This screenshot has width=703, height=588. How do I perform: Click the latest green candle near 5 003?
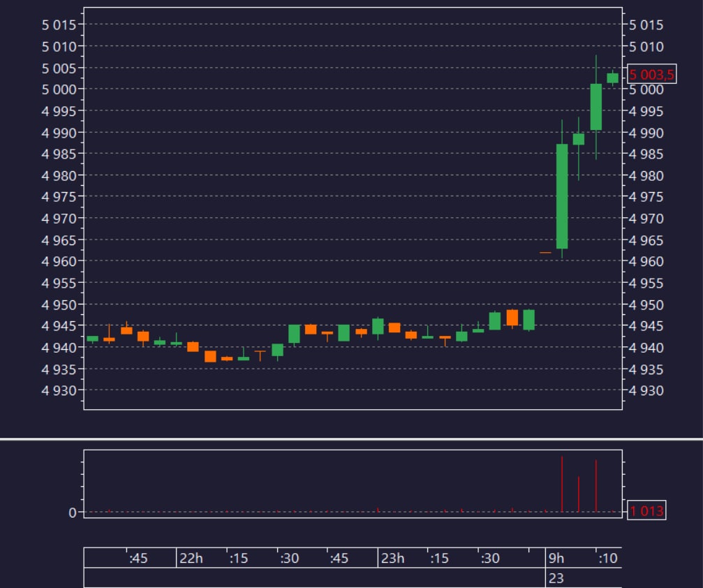pyautogui.click(x=612, y=78)
